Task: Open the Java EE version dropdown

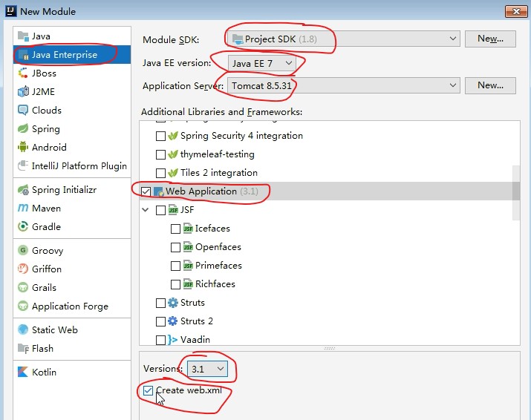Action: tap(262, 63)
